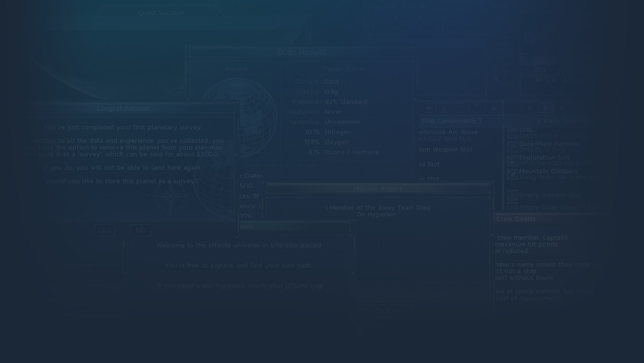Open the Ship Components tab
This screenshot has height=363, width=644.
coord(451,121)
